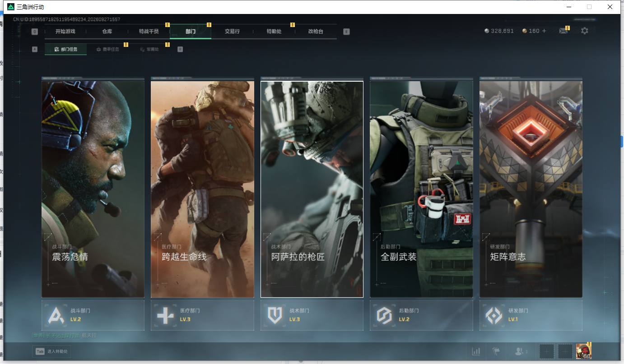Viewport: 624px width, 364px height.
Task: Switch to the 赛季任务 sub-tab
Action: pyautogui.click(x=107, y=49)
